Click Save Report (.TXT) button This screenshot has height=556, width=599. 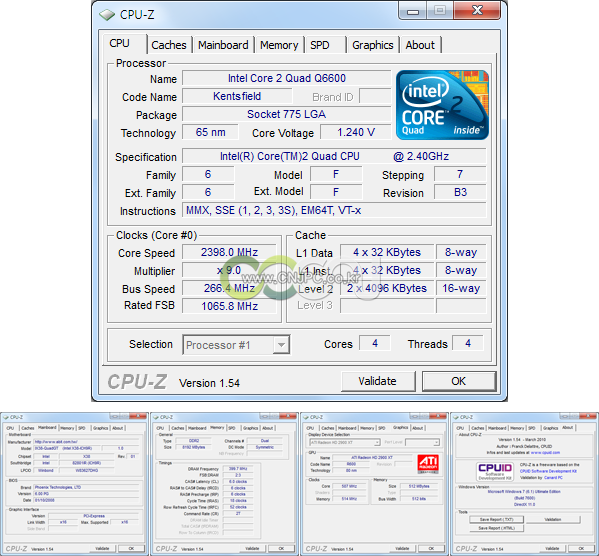[496, 520]
